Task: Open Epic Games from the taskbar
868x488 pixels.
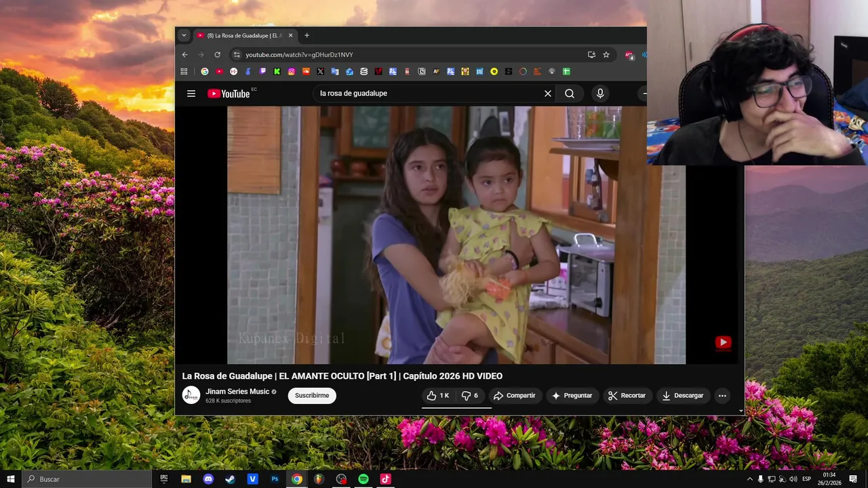Action: [164, 479]
